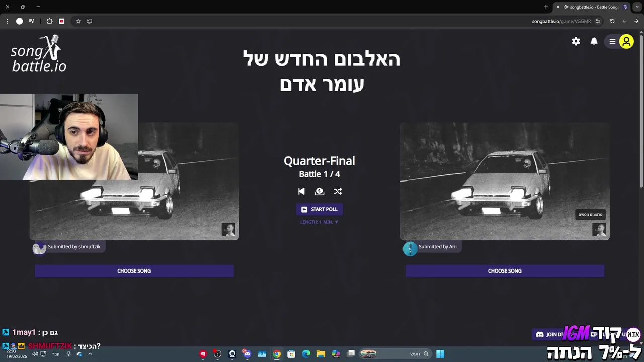The width and height of the screenshot is (644, 362).
Task: Choose the song submitted by Arii
Action: 505,271
